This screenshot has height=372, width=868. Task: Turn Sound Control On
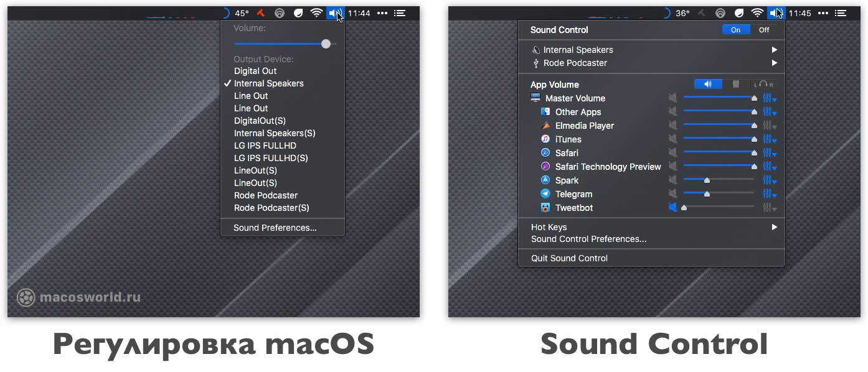[x=736, y=30]
